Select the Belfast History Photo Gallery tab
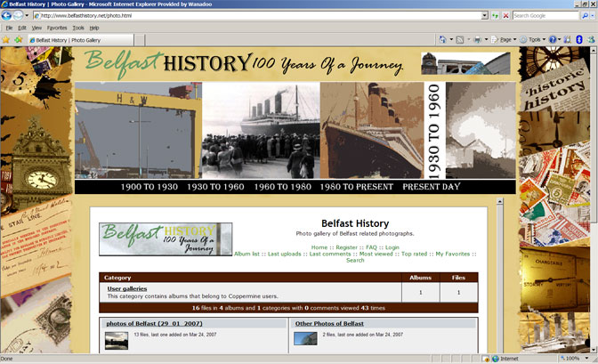Image resolution: width=598 pixels, height=364 pixels. 67,40
